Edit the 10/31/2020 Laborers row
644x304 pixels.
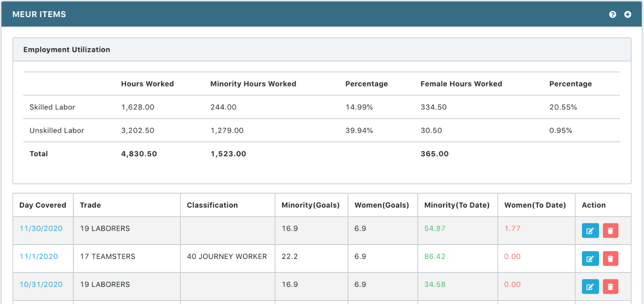[x=590, y=286]
